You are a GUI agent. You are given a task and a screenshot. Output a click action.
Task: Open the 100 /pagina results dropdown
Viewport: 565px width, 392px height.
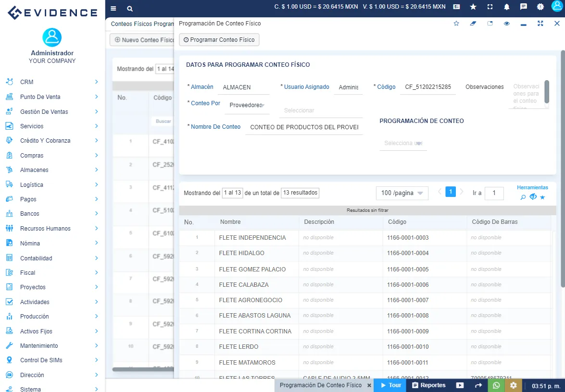pyautogui.click(x=402, y=193)
